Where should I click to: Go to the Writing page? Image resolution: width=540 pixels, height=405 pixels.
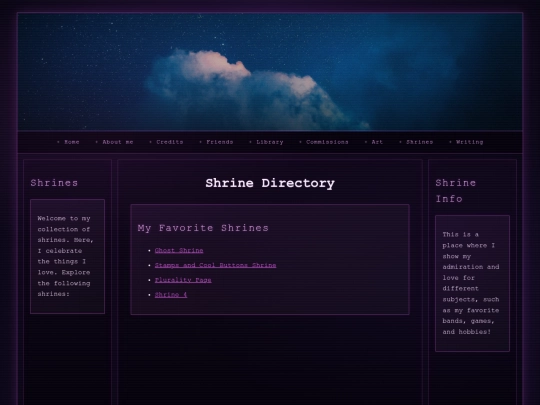point(469,142)
